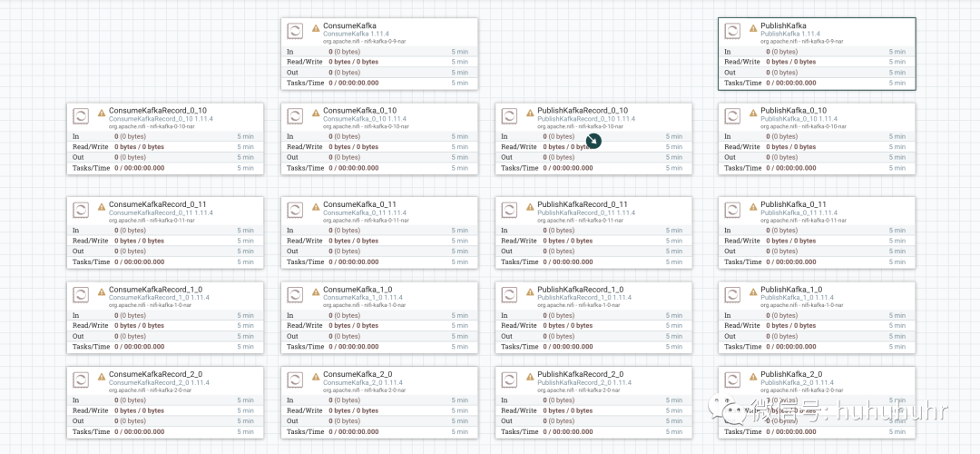This screenshot has height=454, width=980.
Task: Click the connection arrow handle on PublishKafkaRecord_0_10
Action: point(593,141)
